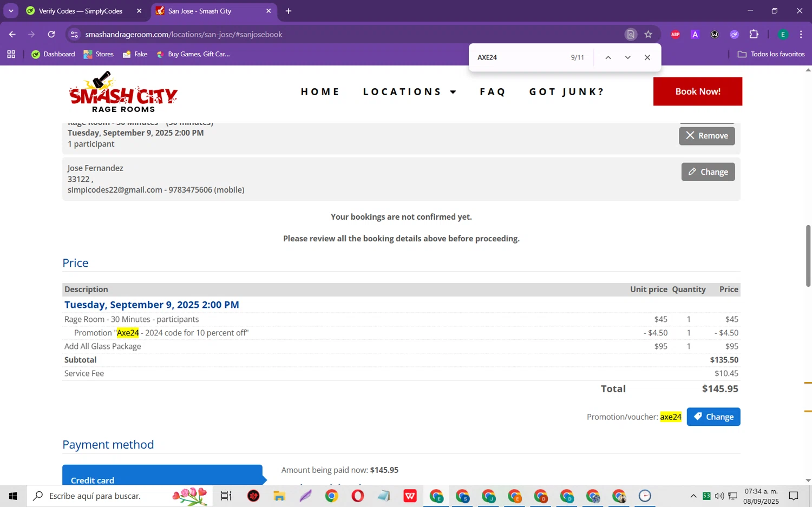The height and width of the screenshot is (507, 812).
Task: Close the find bar
Action: [x=647, y=57]
